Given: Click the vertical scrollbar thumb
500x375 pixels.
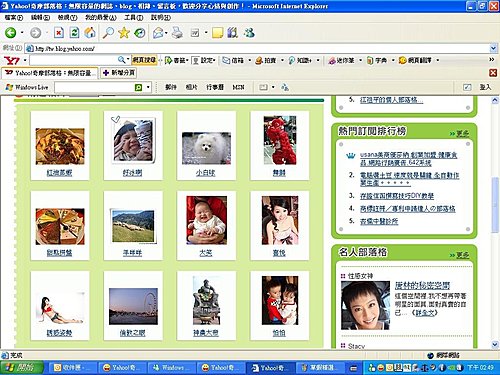Looking at the screenshot, I should (495, 205).
